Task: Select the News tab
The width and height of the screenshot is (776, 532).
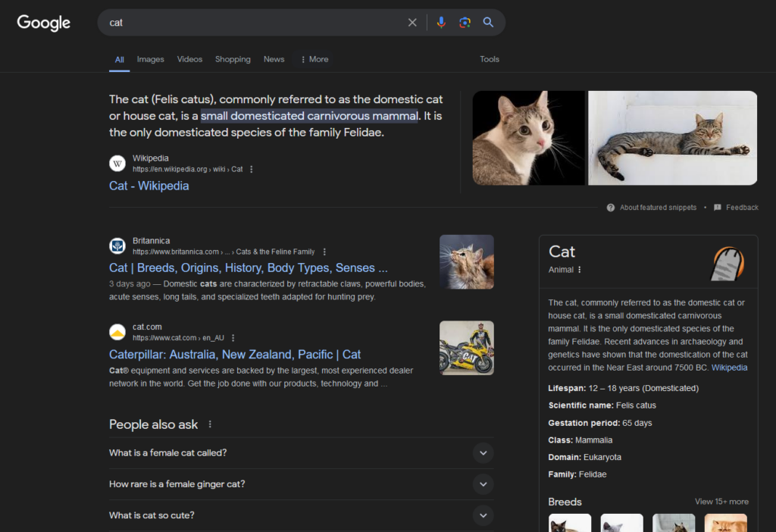Action: (x=274, y=59)
